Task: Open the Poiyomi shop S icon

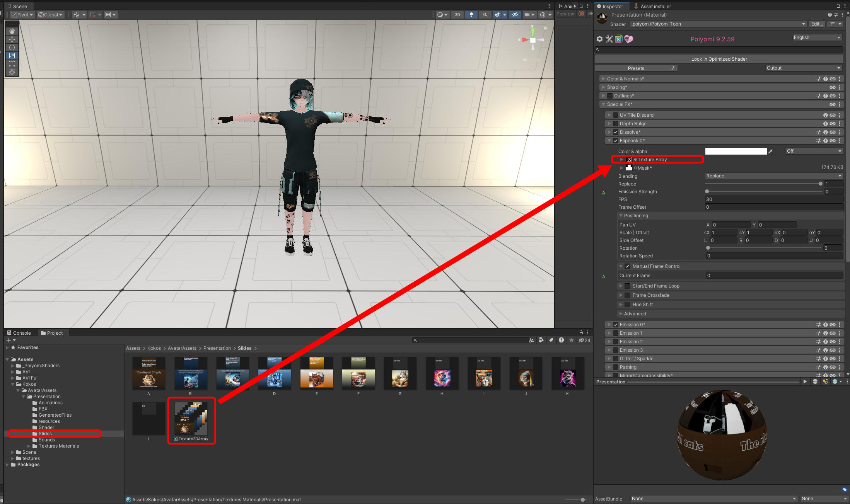Action: tap(619, 39)
